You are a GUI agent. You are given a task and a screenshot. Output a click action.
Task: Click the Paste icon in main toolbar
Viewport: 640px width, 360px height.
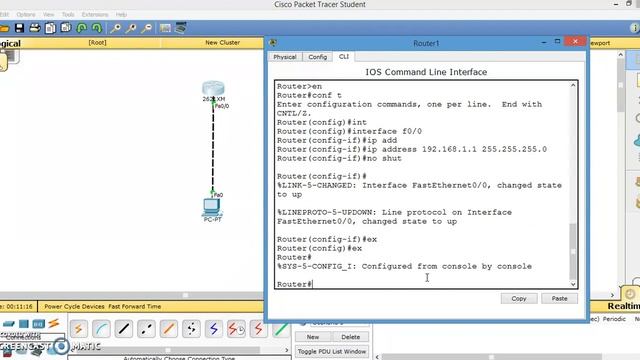[66, 28]
